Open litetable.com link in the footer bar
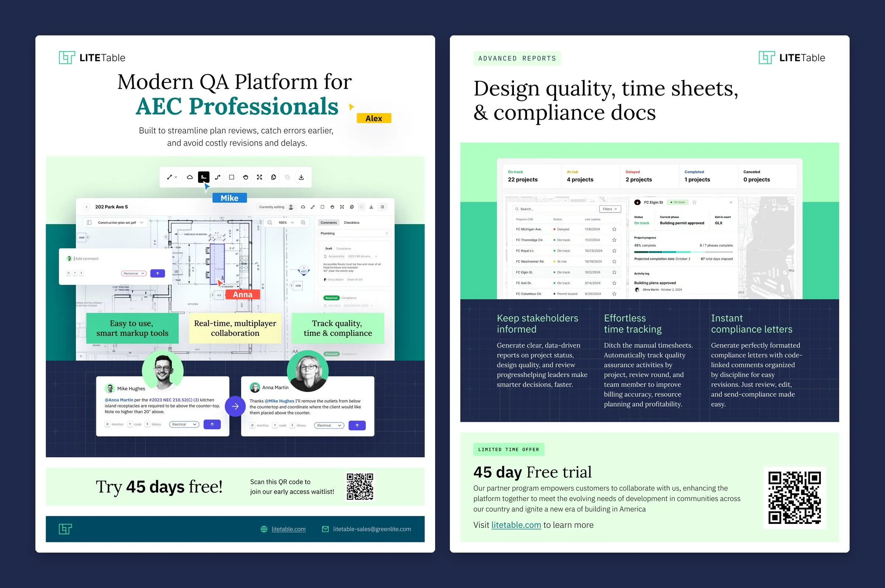This screenshot has width=885, height=588. point(288,529)
